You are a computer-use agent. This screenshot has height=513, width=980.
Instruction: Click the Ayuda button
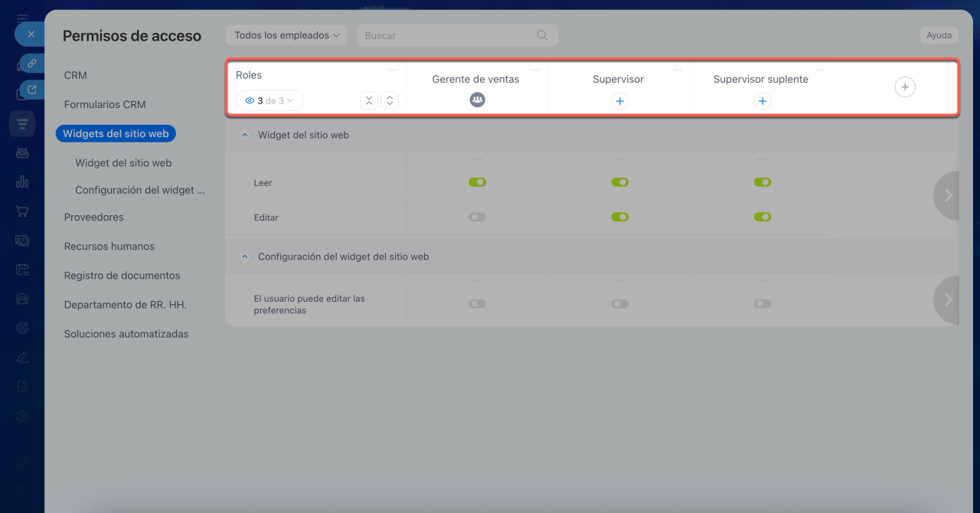(939, 35)
